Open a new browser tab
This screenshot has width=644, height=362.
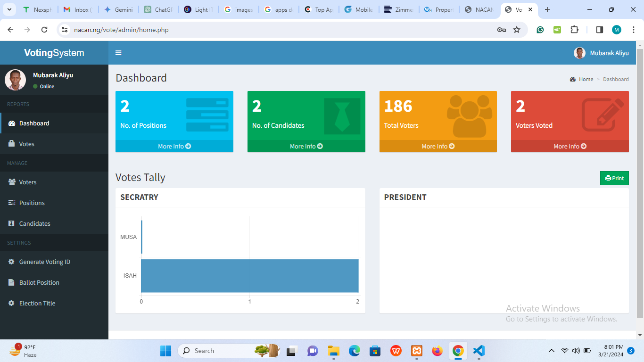[x=547, y=9]
